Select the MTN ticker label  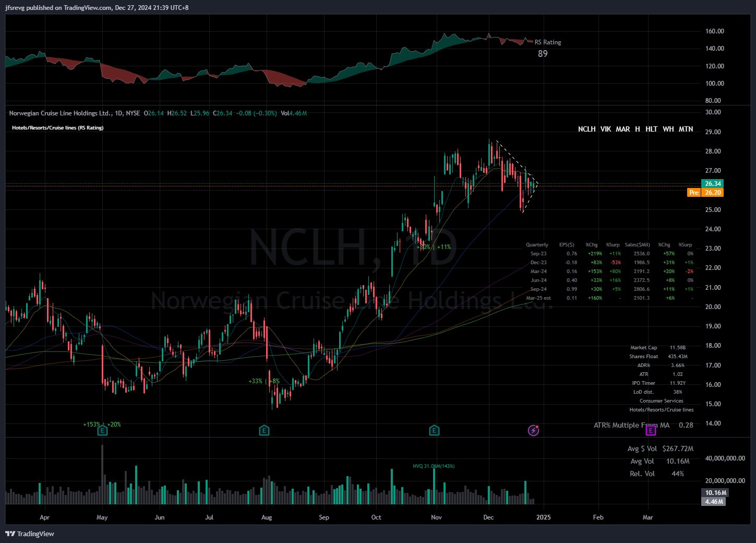[686, 129]
